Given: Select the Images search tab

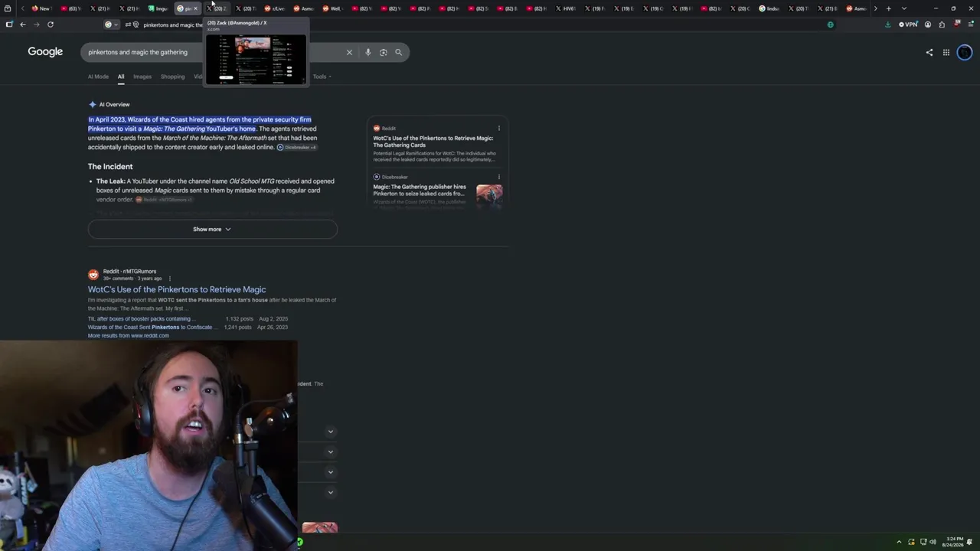Looking at the screenshot, I should [x=142, y=77].
